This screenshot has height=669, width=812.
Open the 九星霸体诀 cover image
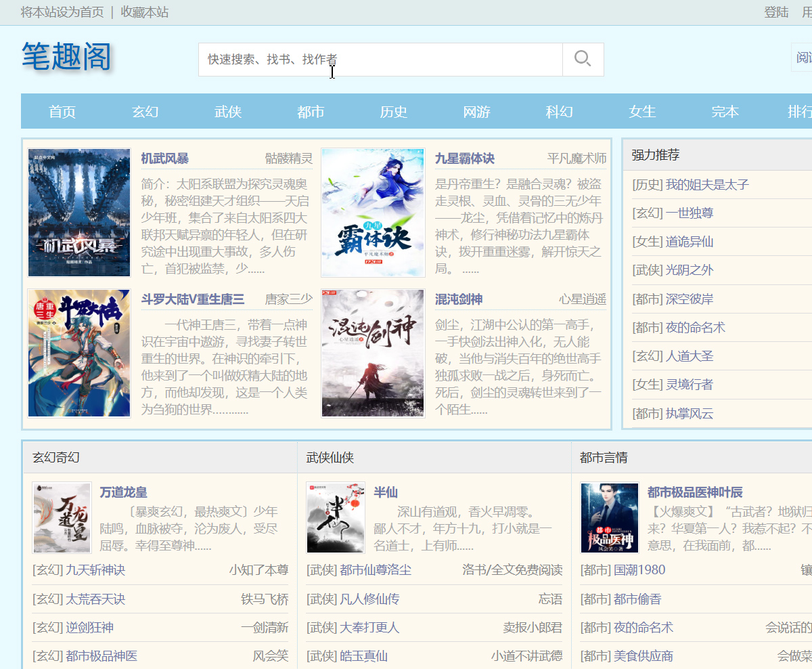tap(373, 213)
